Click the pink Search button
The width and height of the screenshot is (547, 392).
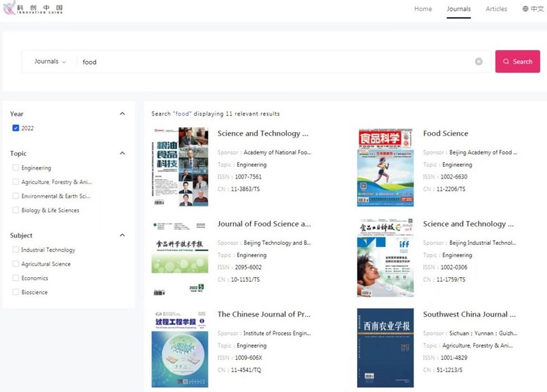(x=518, y=62)
